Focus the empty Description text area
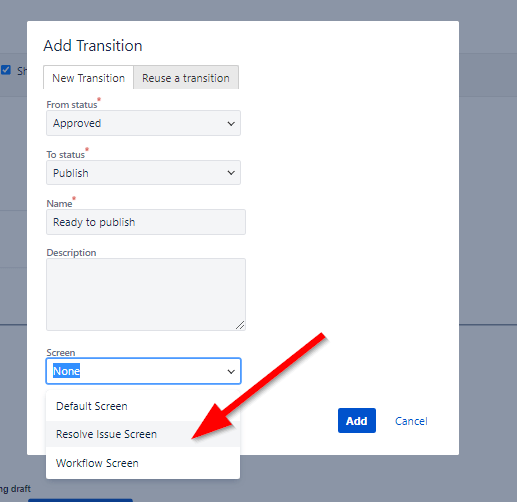 [x=146, y=294]
